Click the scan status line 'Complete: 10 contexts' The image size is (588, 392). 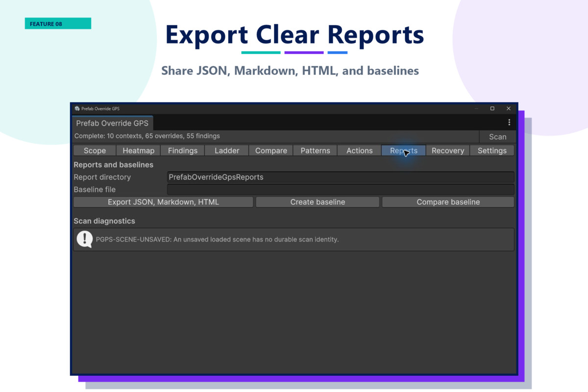[147, 136]
